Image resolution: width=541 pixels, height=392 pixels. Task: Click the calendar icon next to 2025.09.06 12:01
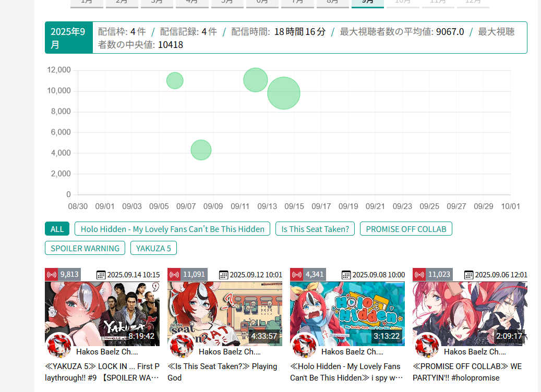pos(469,275)
